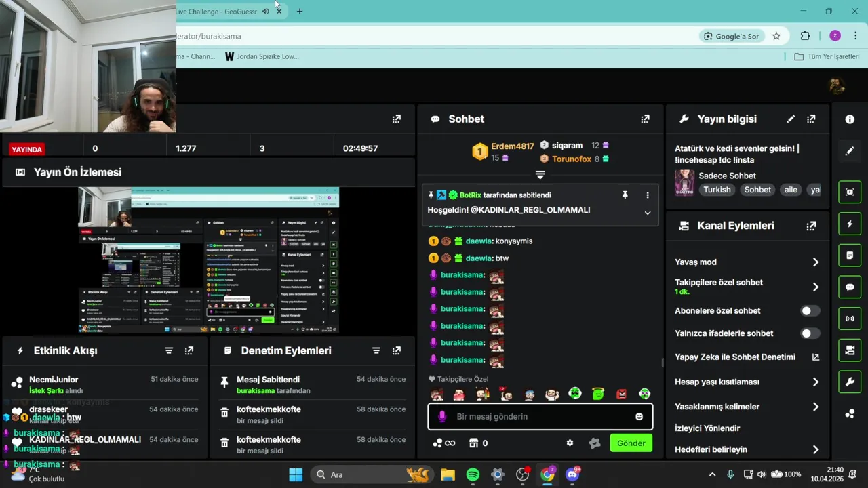Click the first follower-only emote
Screen dimensions: 868x488
coord(437,394)
